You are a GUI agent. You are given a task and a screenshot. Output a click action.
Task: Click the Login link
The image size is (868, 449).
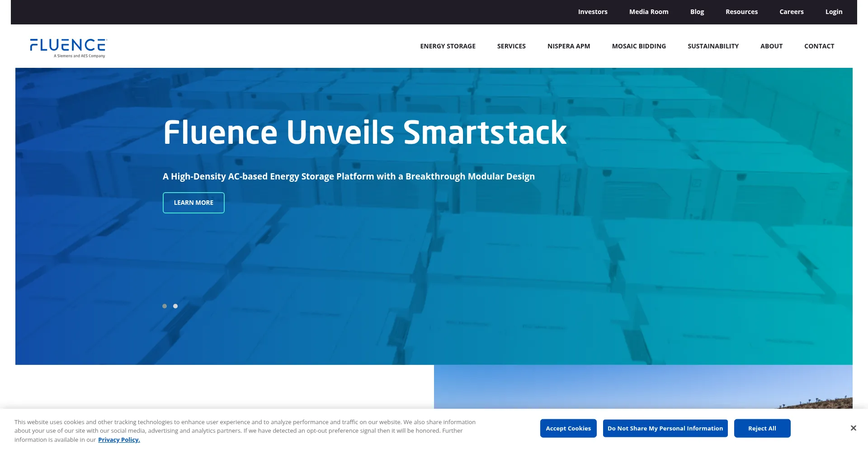[834, 12]
